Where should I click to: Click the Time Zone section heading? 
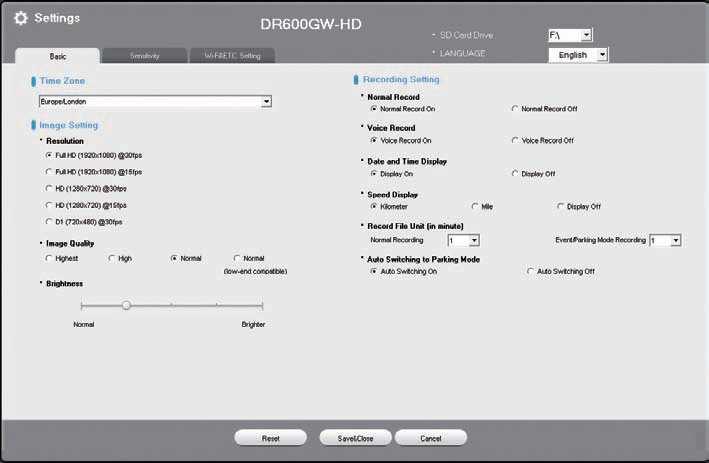tap(62, 81)
